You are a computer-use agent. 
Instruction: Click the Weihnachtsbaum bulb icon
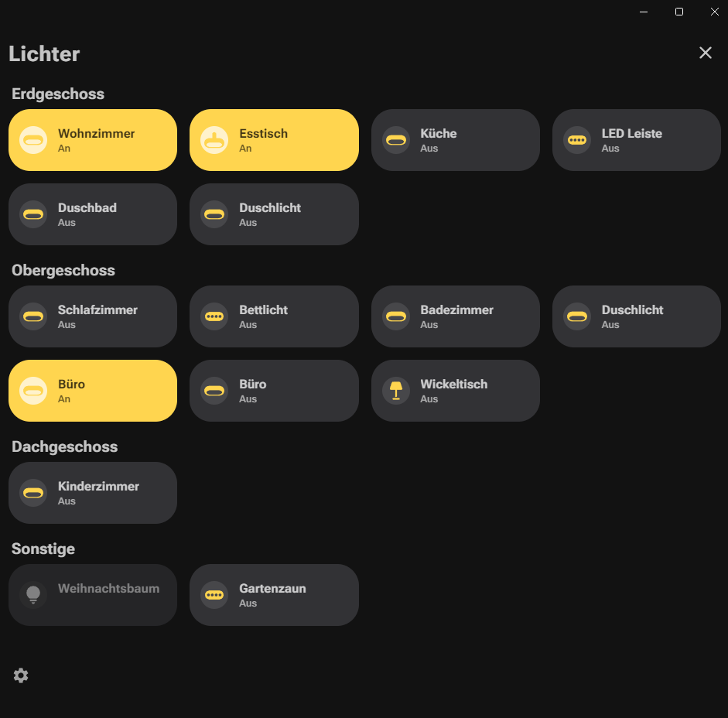[33, 595]
